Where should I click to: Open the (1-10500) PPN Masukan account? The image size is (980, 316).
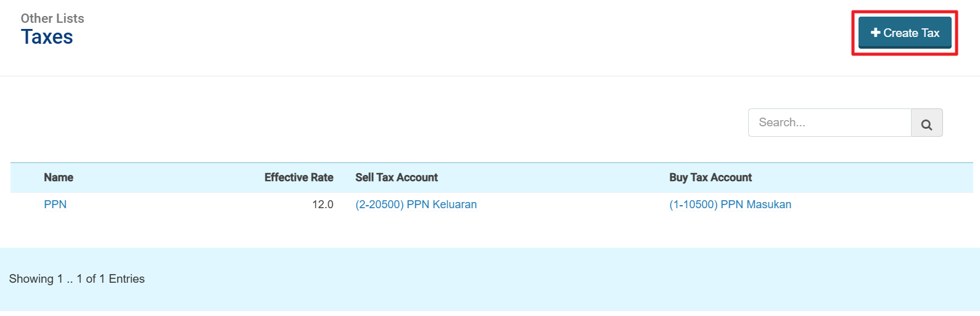pos(730,205)
